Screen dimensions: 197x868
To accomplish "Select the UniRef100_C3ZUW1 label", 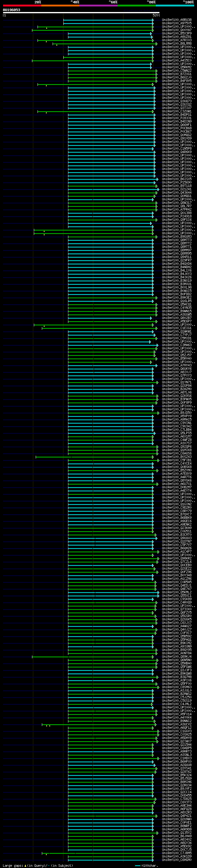I will pyautogui.click(x=177, y=111).
